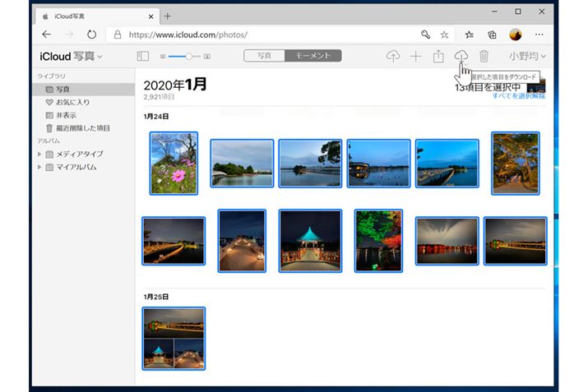This screenshot has width=588, height=392.
Task: Click the browser favorites star icon
Action: [445, 35]
